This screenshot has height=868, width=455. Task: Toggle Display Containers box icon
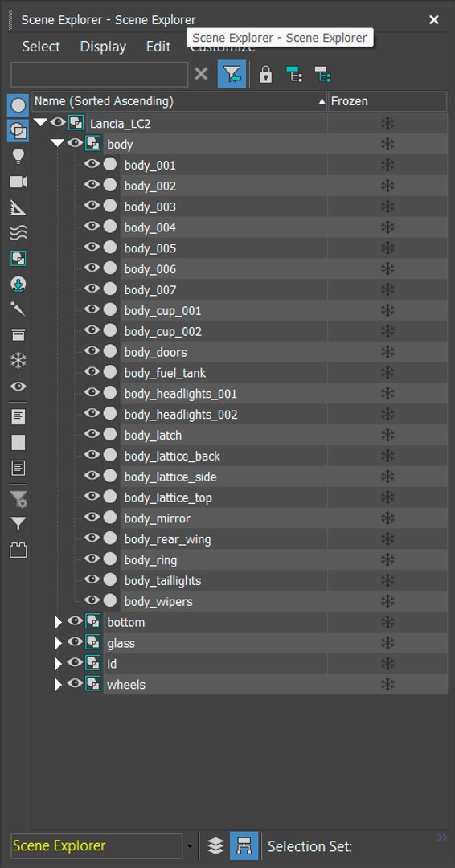click(18, 335)
